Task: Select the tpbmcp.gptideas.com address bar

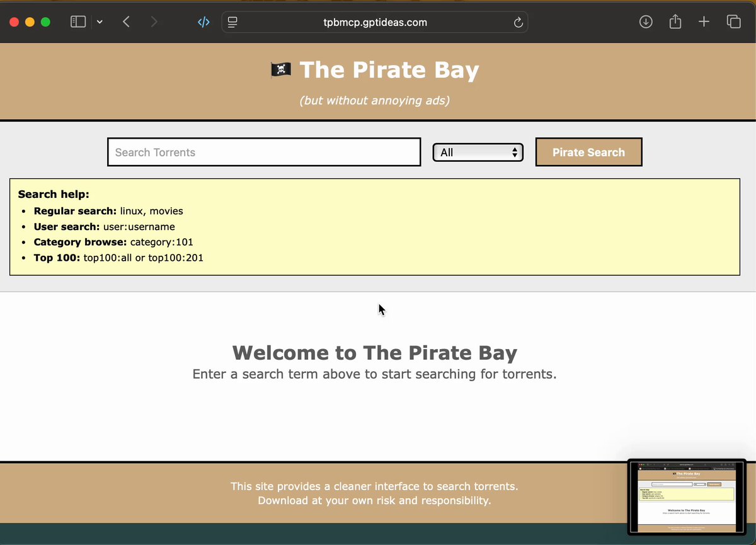Action: pos(375,23)
